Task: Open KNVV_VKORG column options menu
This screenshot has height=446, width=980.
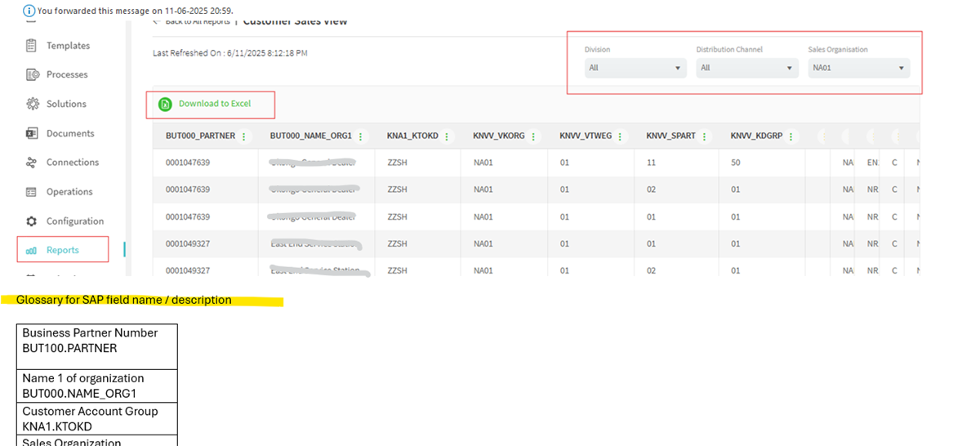Action: pos(533,136)
